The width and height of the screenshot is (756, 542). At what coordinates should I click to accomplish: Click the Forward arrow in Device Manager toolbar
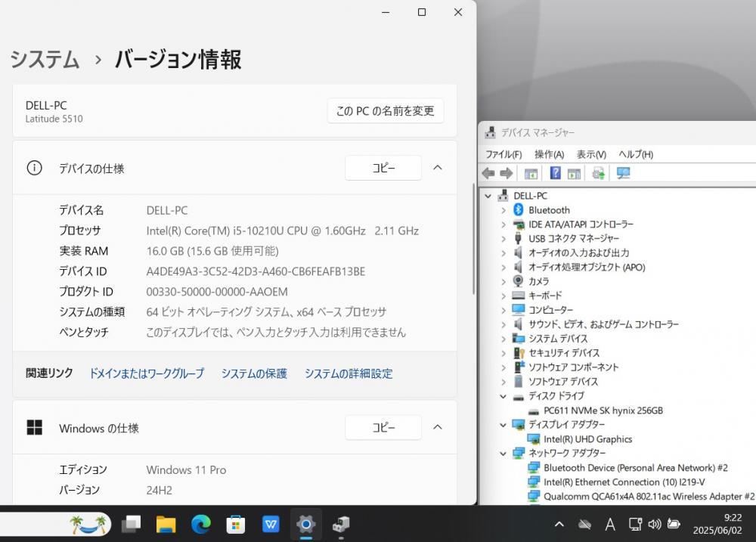(507, 173)
